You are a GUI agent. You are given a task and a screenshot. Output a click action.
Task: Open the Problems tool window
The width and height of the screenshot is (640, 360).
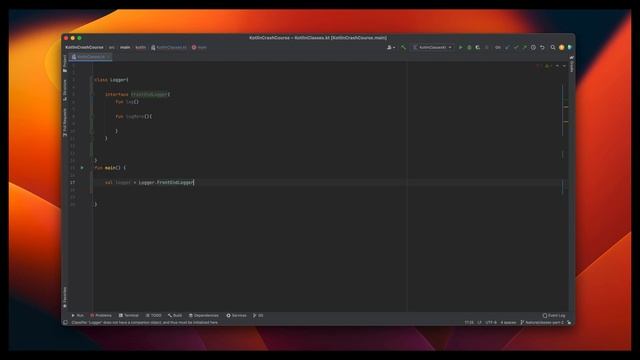tap(101, 316)
